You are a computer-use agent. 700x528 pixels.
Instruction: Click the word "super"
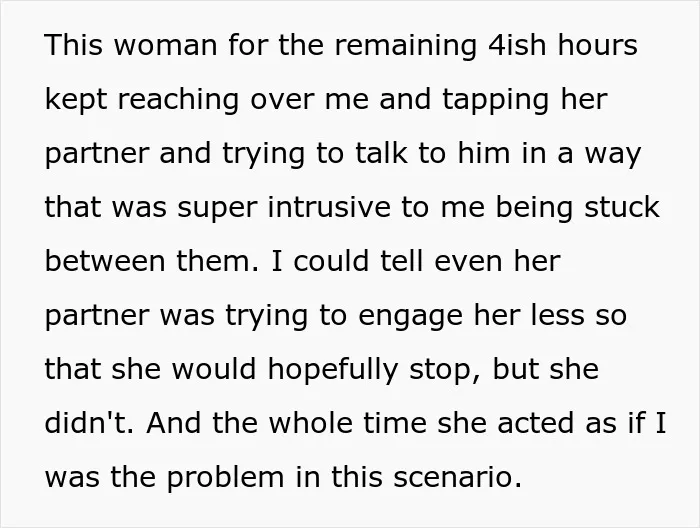(217, 209)
